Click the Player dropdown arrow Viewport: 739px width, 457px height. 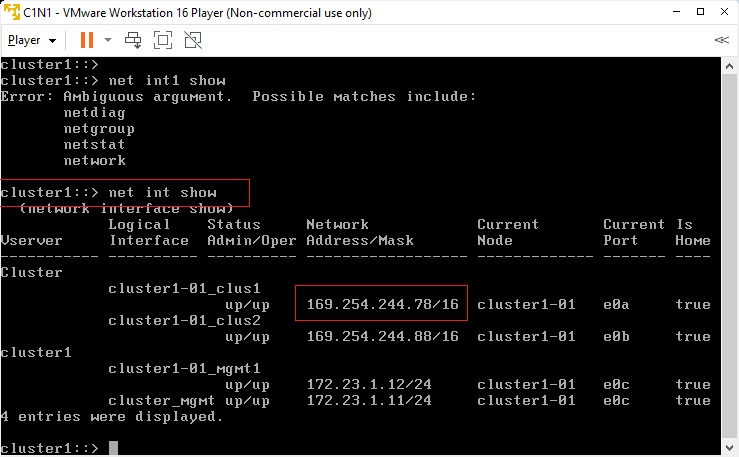pyautogui.click(x=52, y=41)
